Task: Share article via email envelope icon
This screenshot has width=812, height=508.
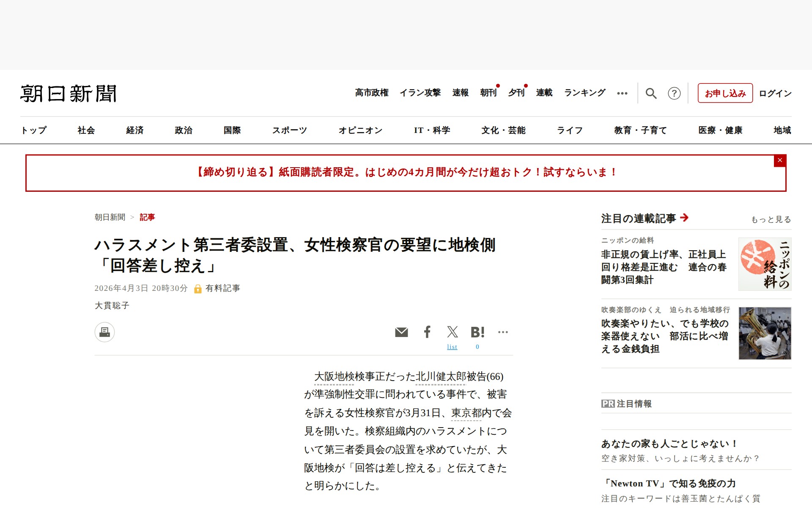Action: point(401,332)
